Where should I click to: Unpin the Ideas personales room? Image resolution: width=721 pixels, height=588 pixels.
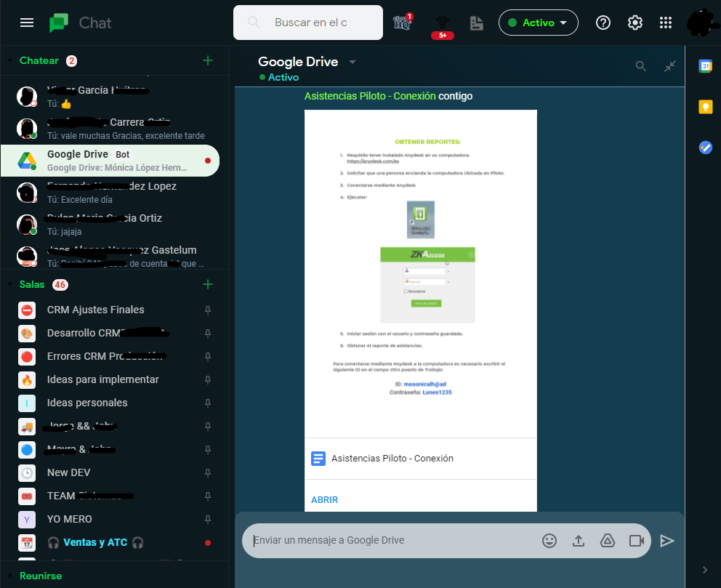(x=208, y=403)
